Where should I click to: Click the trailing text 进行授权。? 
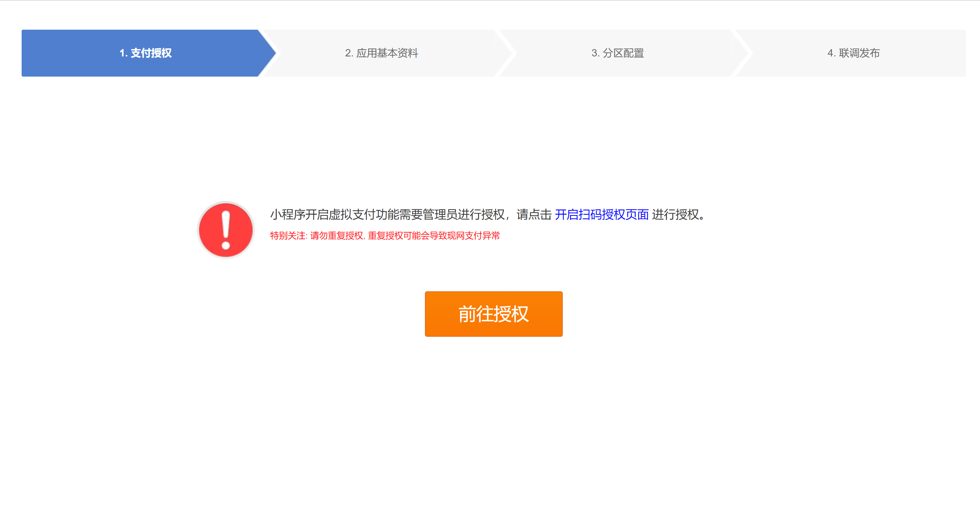tap(677, 214)
